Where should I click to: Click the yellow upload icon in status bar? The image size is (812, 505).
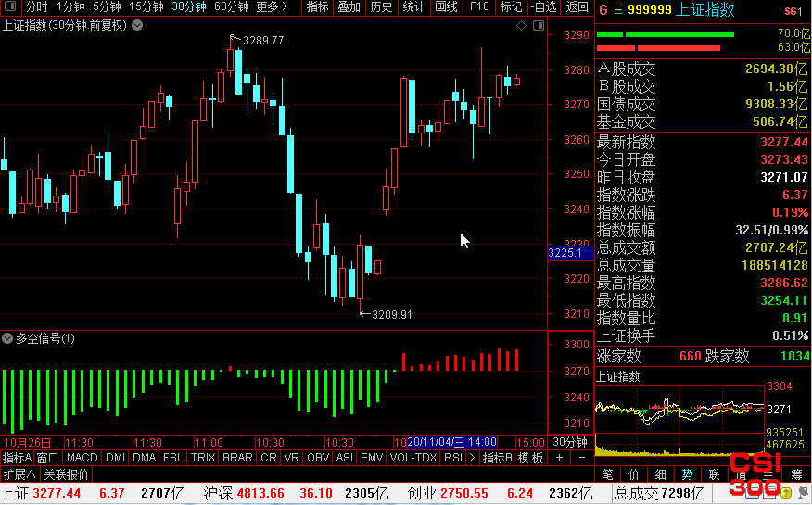786,492
